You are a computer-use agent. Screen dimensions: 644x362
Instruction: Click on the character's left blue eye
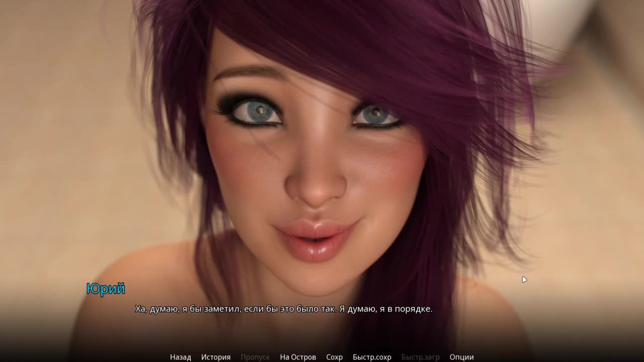tap(258, 111)
